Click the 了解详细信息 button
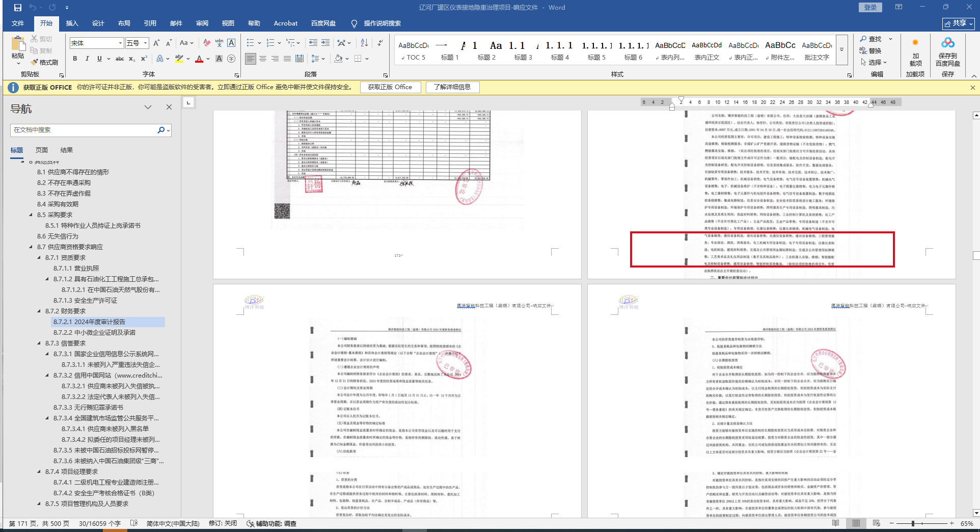Viewport: 980px width, 532px height. (x=452, y=87)
